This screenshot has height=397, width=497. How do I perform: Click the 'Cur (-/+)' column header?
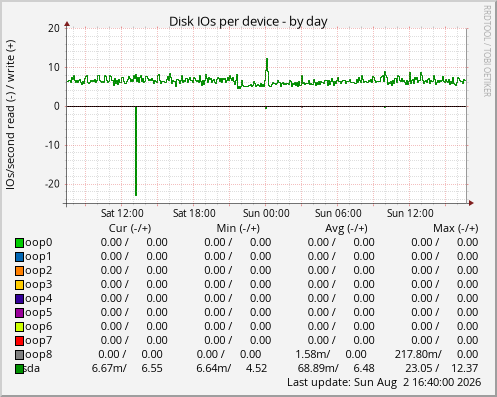(x=130, y=229)
